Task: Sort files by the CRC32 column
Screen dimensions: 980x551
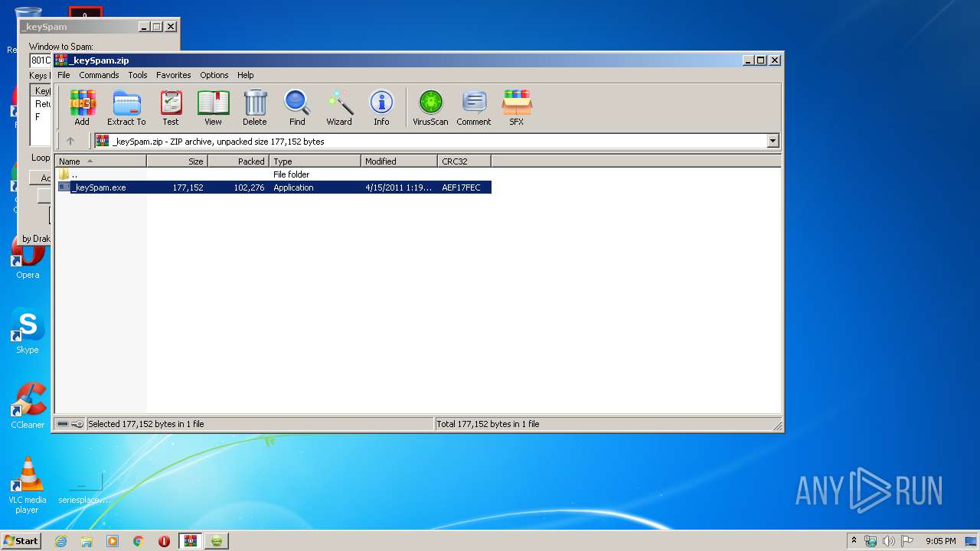Action: pos(464,161)
